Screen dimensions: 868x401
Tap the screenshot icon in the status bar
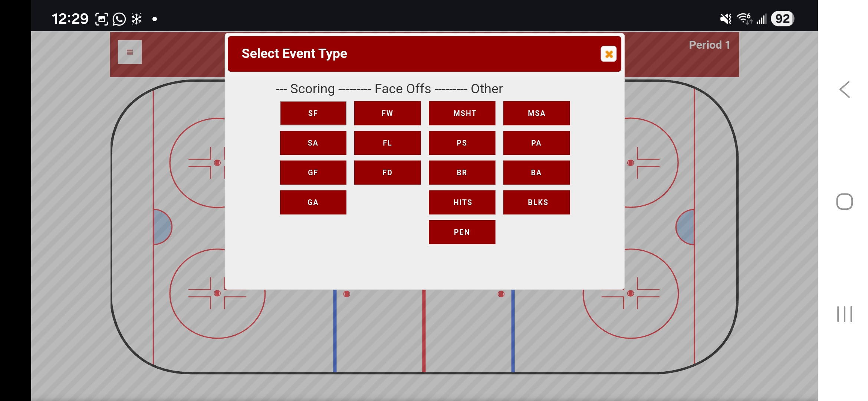[x=101, y=18]
